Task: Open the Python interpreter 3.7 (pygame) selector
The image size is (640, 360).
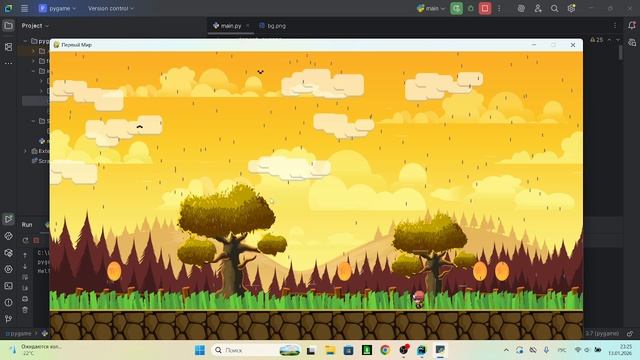Action: click(x=602, y=333)
